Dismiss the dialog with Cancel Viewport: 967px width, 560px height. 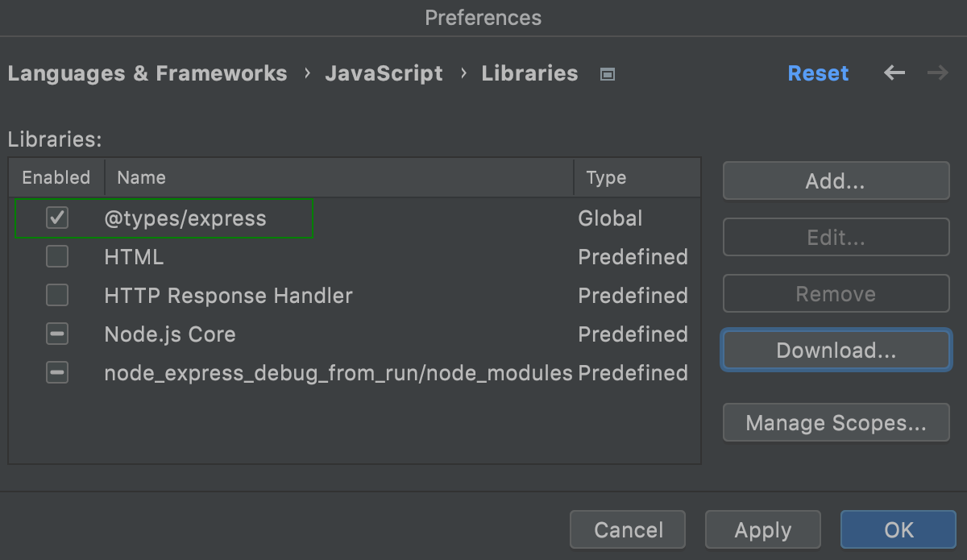[x=628, y=529]
